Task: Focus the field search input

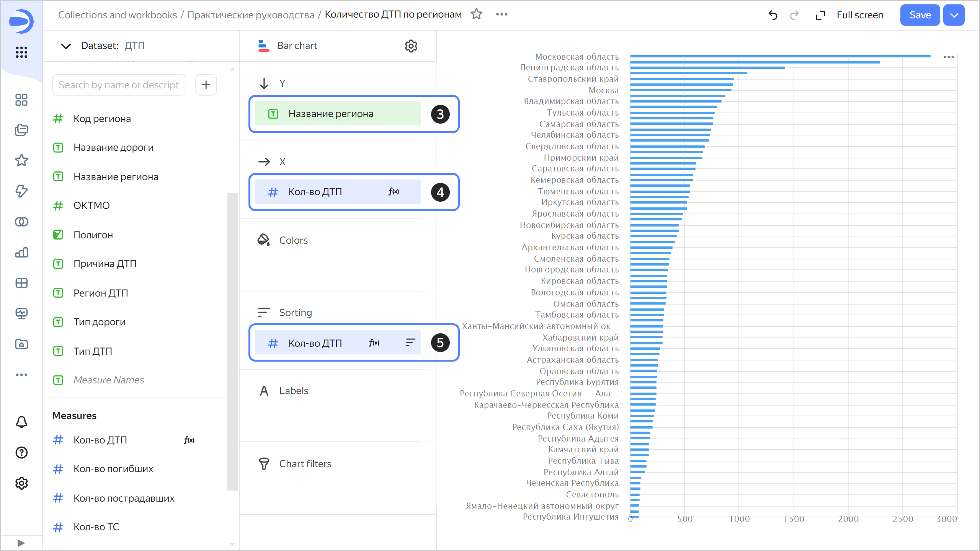Action: pyautogui.click(x=119, y=85)
